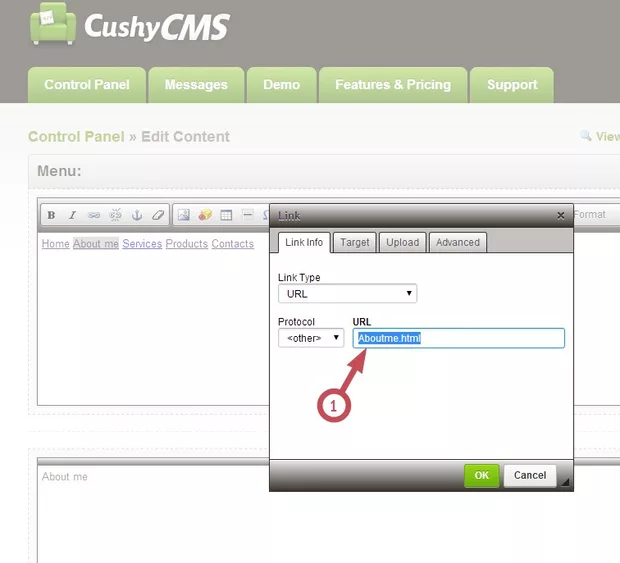
Task: Switch to the Link Info tab
Action: pyautogui.click(x=304, y=242)
